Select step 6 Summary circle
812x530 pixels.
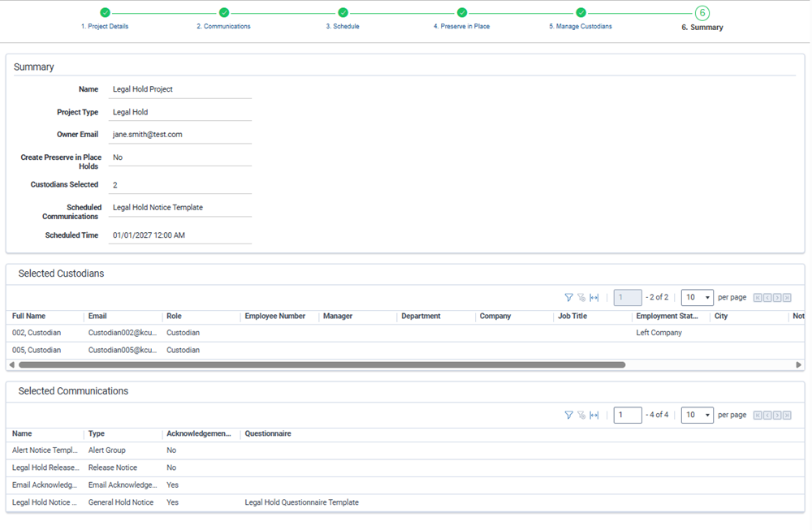[702, 12]
